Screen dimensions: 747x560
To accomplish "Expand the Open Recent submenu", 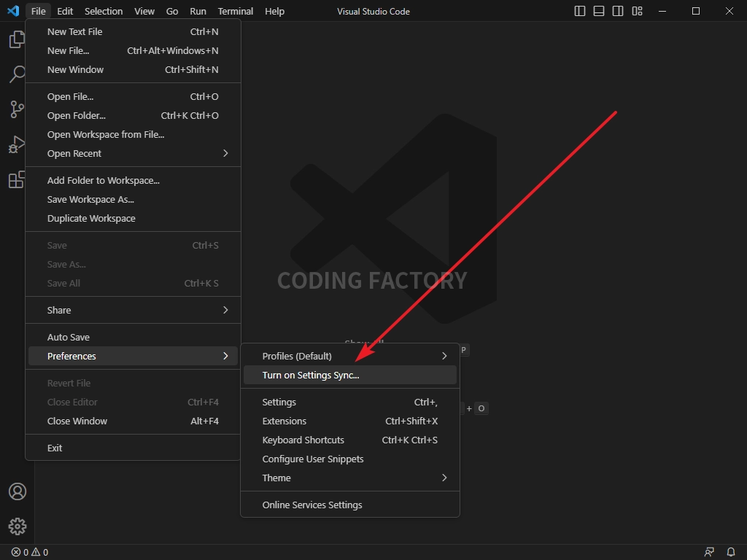I will [133, 153].
